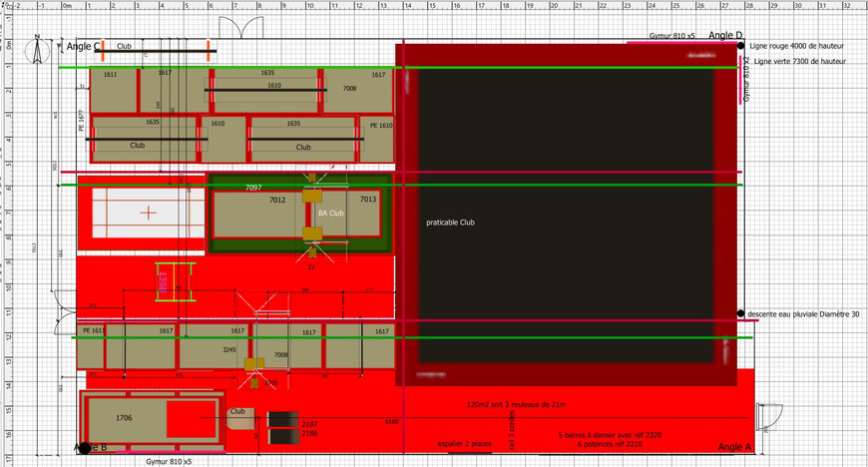Select the Angle A label
Viewport: 868px width, 467px height.
tap(734, 447)
